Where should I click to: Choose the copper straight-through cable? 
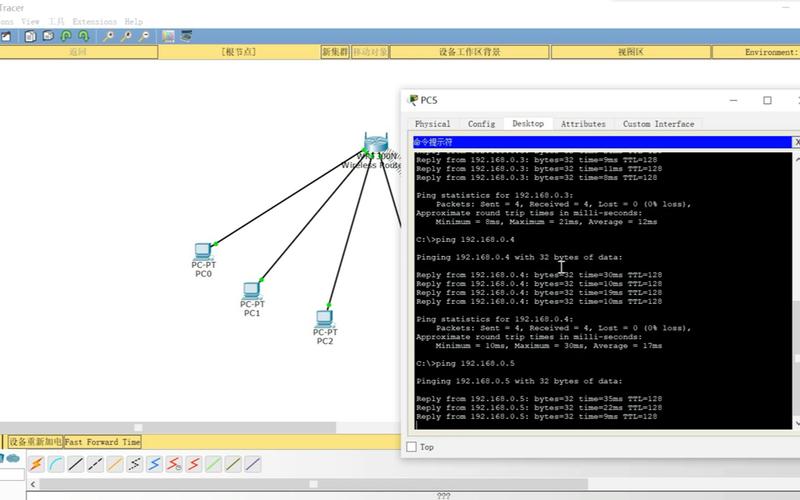tap(76, 464)
